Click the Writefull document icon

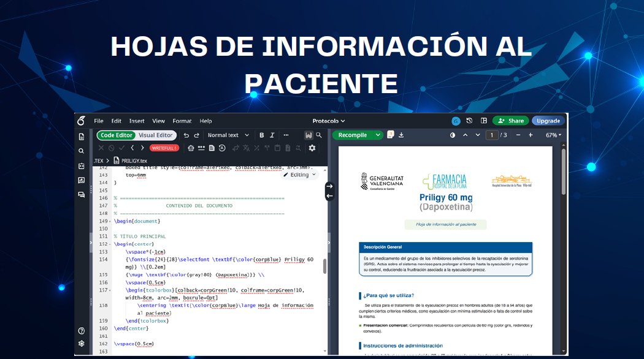click(212, 148)
